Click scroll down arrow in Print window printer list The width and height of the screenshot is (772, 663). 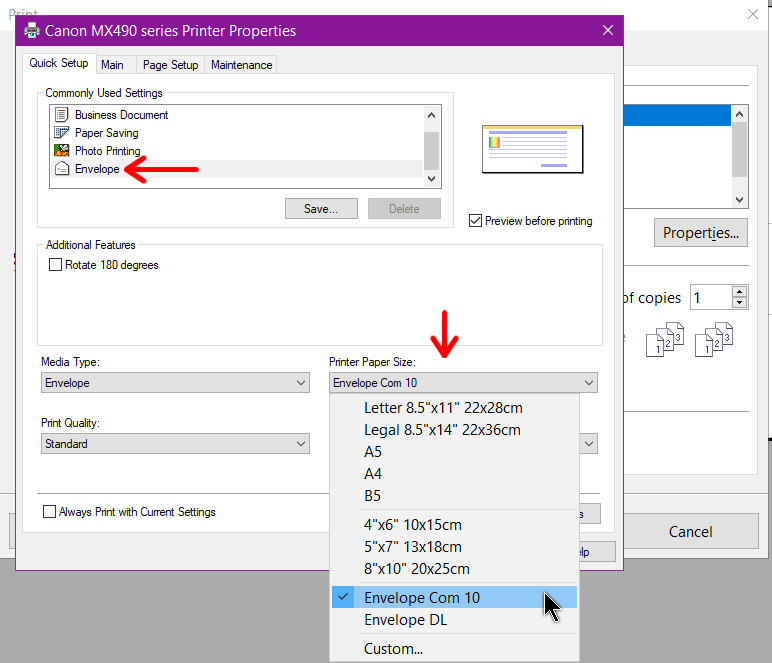point(740,199)
